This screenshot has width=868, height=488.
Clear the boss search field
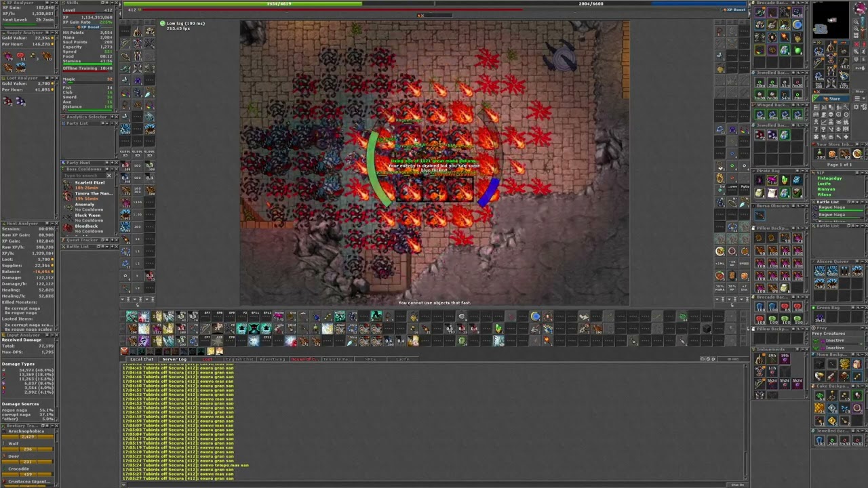coord(108,176)
